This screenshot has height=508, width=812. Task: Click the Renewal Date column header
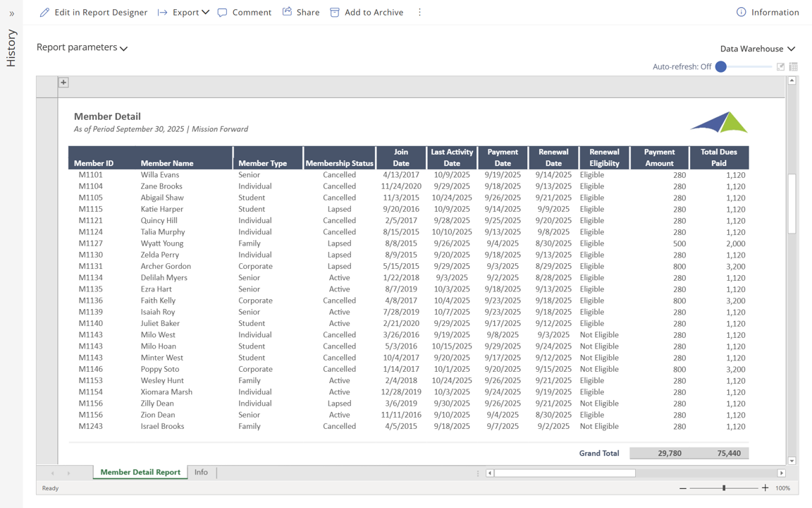(553, 157)
